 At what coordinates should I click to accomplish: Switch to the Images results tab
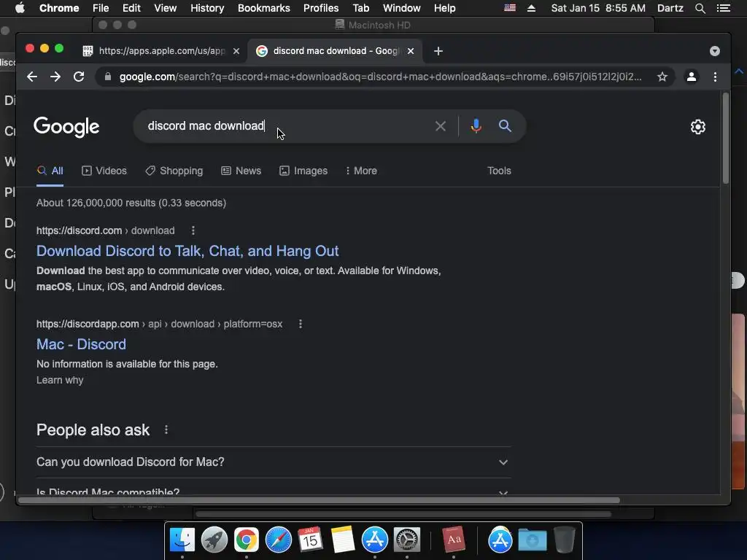pos(303,171)
